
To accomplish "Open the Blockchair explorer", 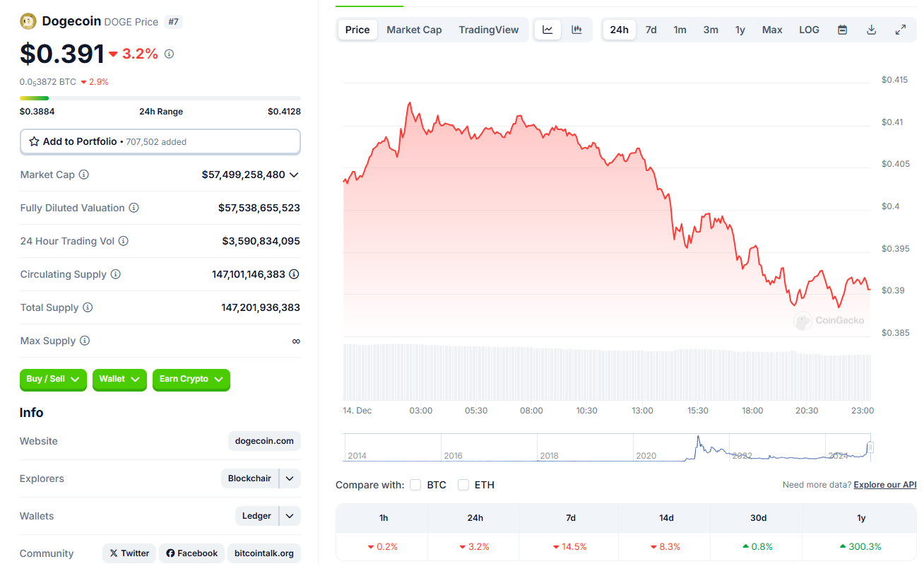I will 249,478.
